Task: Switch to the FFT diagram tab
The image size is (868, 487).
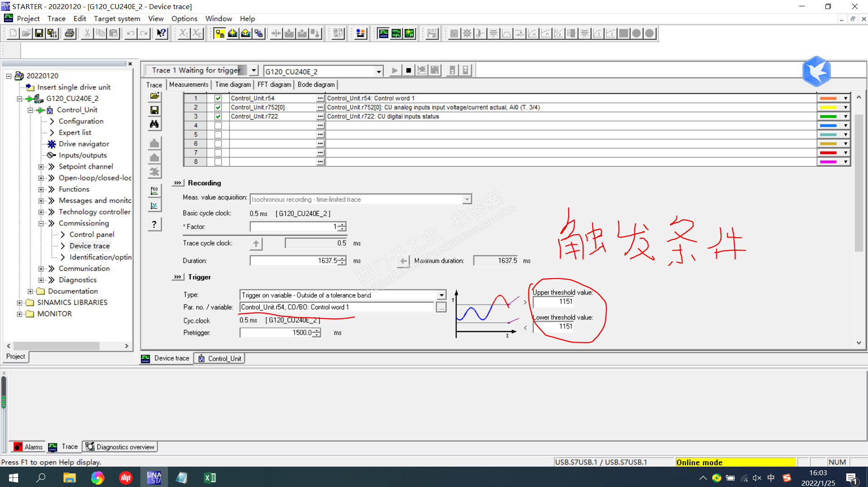Action: [x=274, y=85]
